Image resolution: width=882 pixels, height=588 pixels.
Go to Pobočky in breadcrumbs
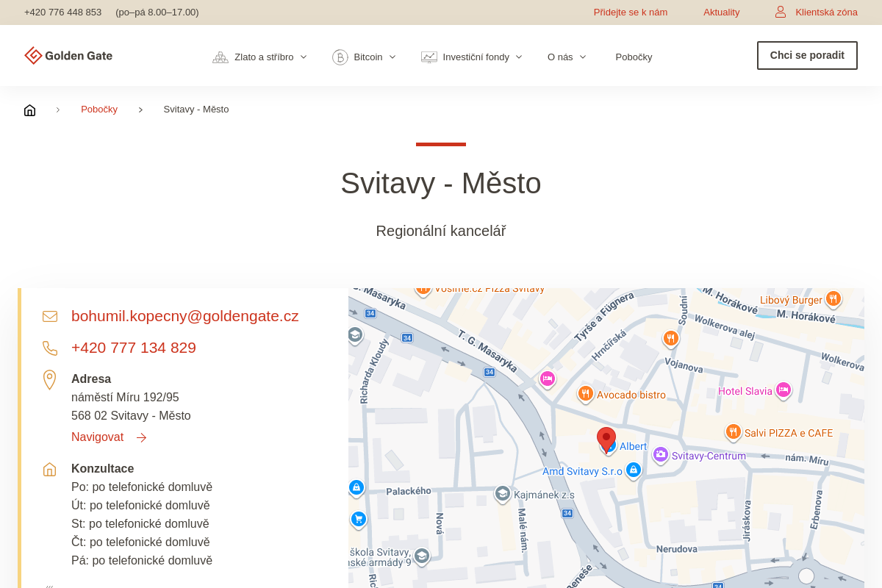pos(99,110)
